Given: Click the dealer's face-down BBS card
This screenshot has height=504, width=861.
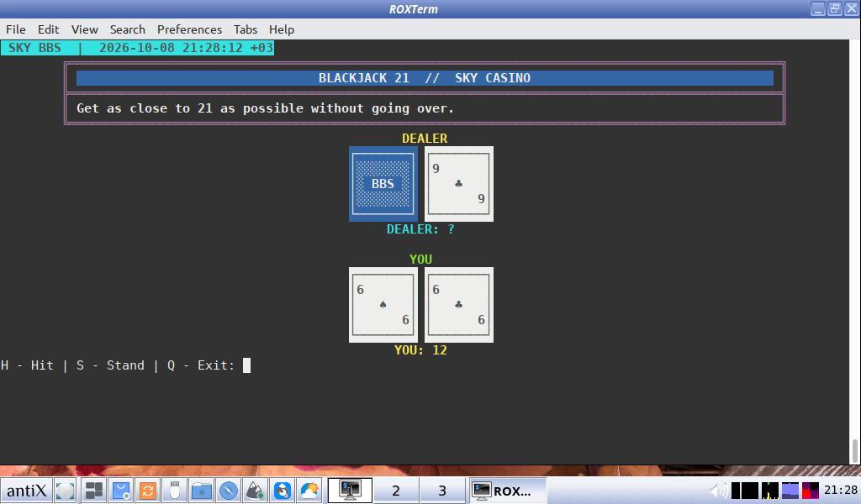Looking at the screenshot, I should (x=383, y=184).
